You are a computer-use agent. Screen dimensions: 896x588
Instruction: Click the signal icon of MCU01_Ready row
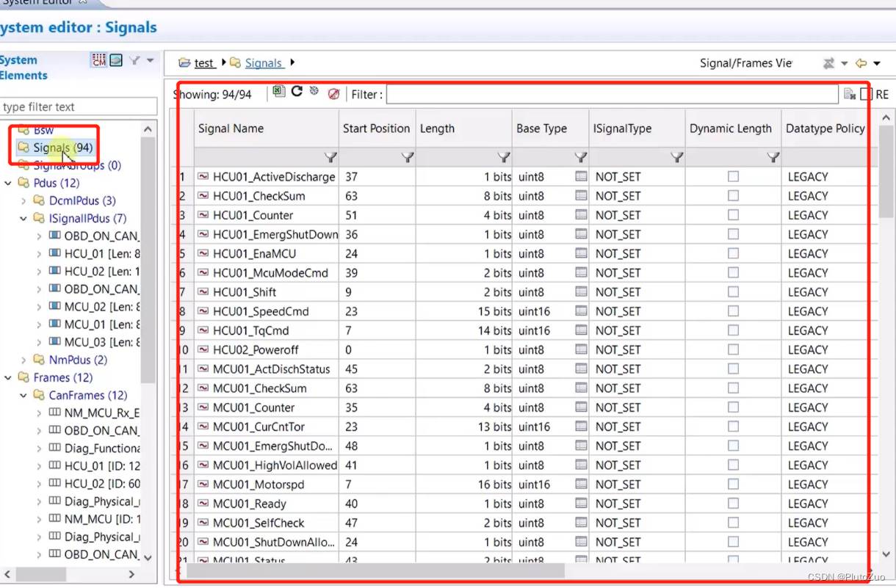coord(203,504)
